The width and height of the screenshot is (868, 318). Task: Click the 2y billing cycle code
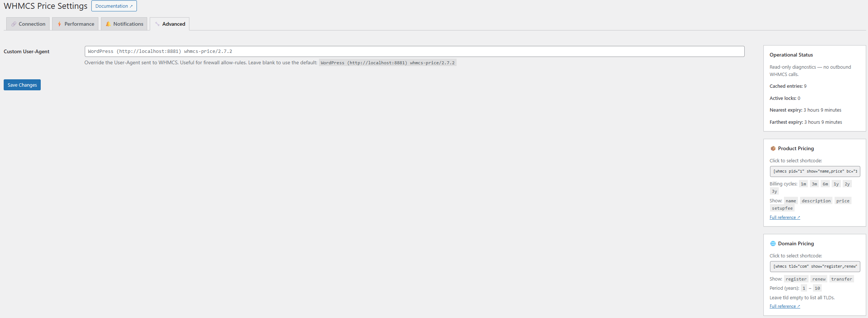tap(847, 184)
